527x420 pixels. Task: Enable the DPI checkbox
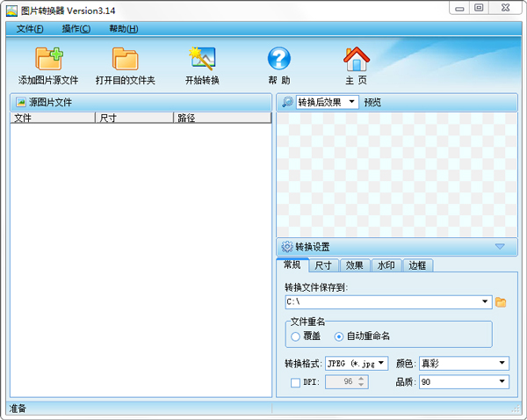[x=295, y=382]
